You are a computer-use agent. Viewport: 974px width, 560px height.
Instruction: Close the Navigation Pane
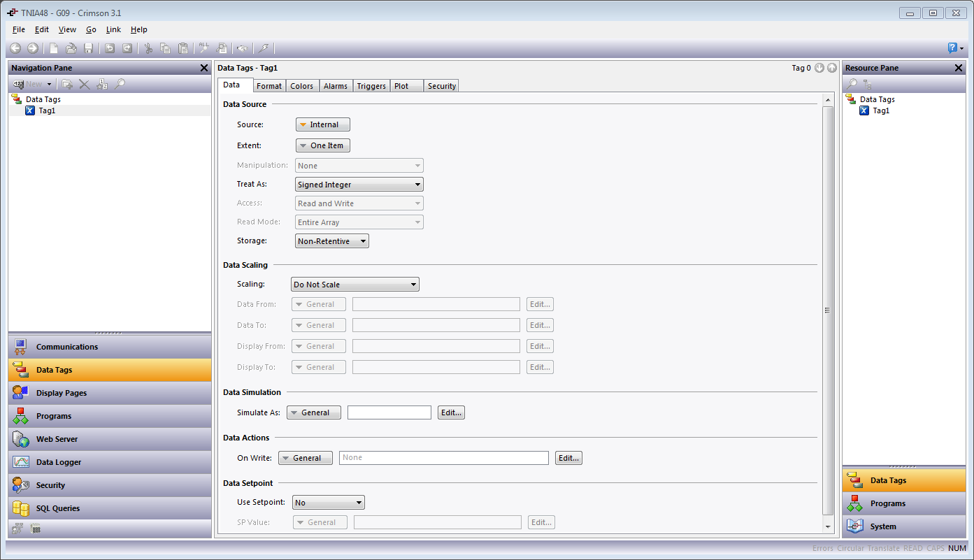[x=204, y=68]
